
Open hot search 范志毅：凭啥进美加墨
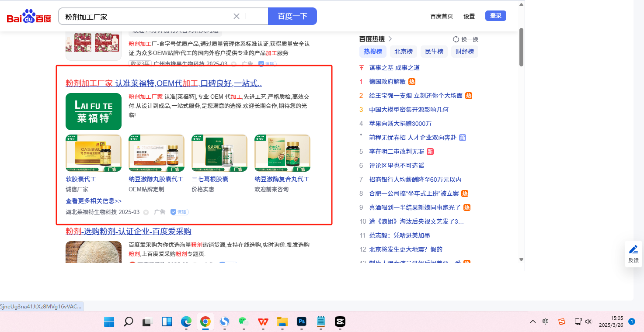[400, 235]
